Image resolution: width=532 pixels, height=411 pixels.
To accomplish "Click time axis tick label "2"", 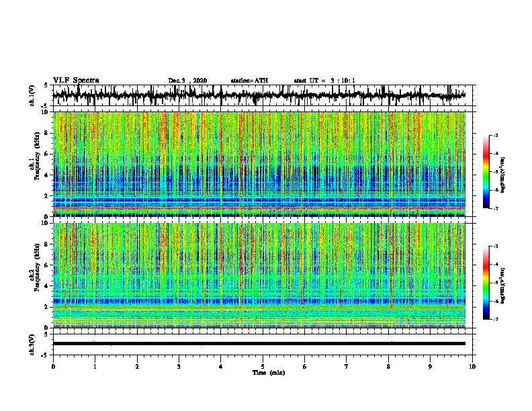I will click(137, 367).
